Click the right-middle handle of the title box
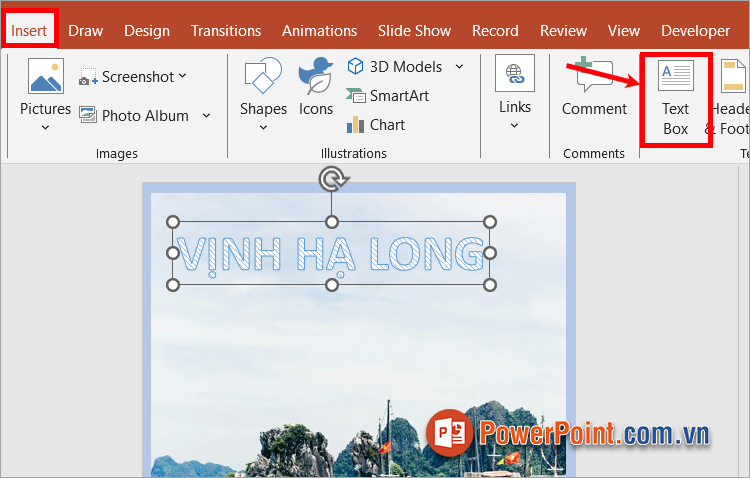 [x=490, y=253]
